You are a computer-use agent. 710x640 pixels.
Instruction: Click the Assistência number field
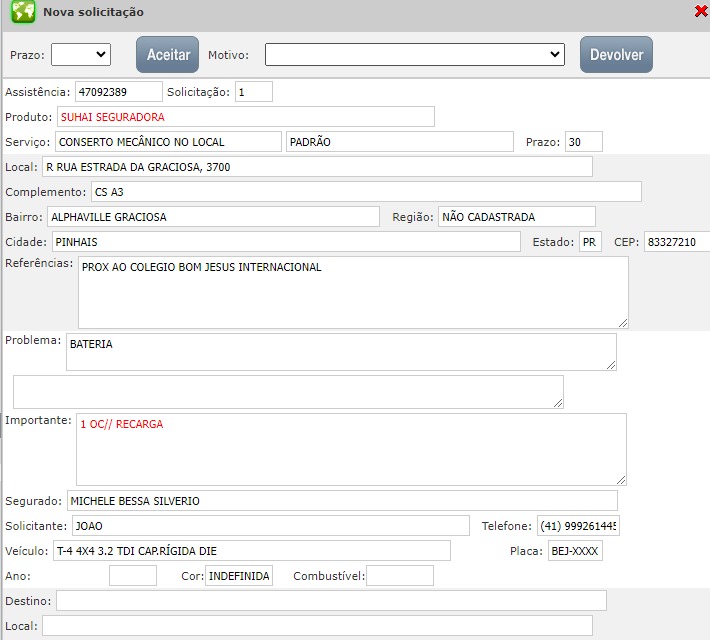118,92
